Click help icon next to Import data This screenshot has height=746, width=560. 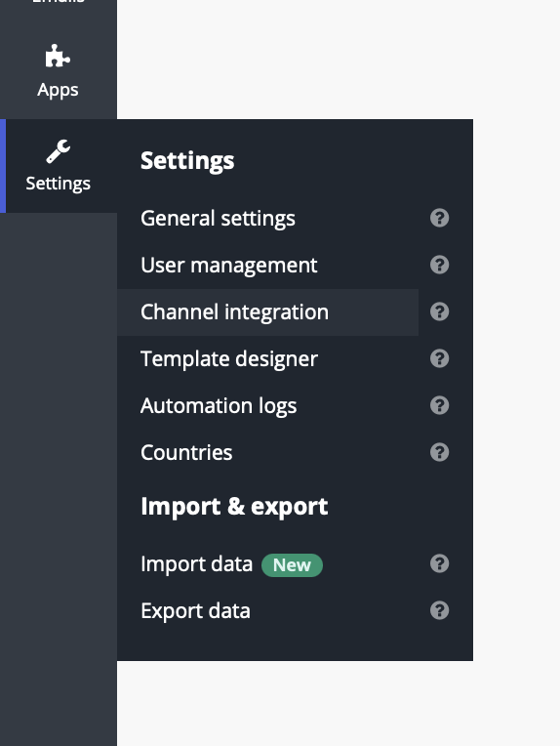(440, 563)
